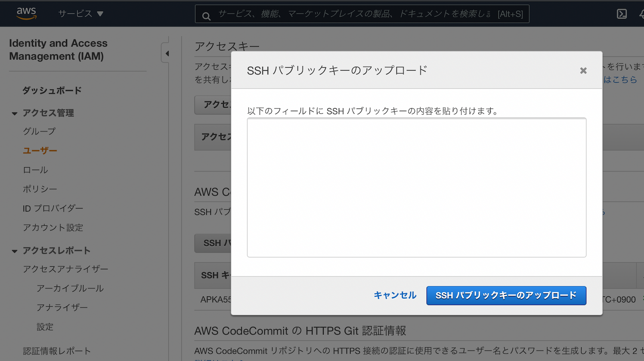Select ユーザー in the sidebar
The width and height of the screenshot is (644, 361).
[40, 151]
